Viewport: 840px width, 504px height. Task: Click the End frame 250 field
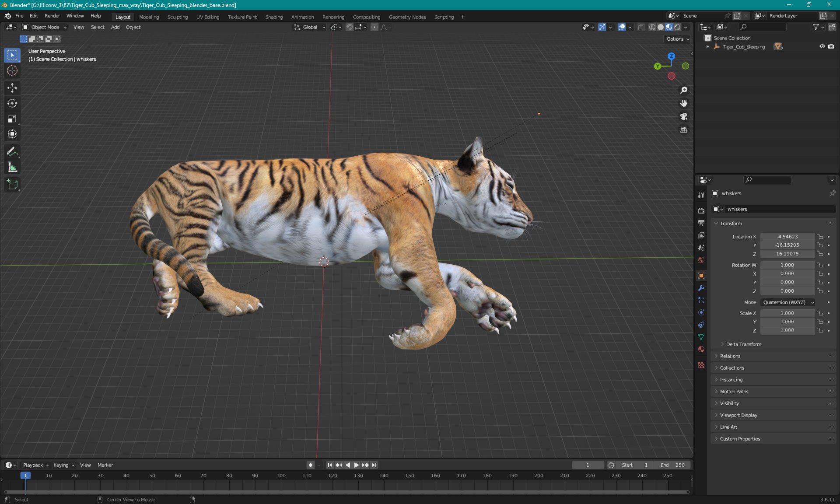(673, 465)
